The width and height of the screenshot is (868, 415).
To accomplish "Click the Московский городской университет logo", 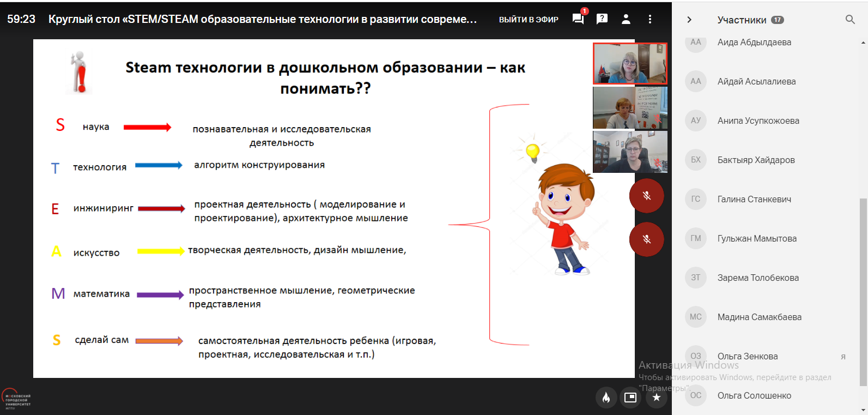I will tap(16, 399).
